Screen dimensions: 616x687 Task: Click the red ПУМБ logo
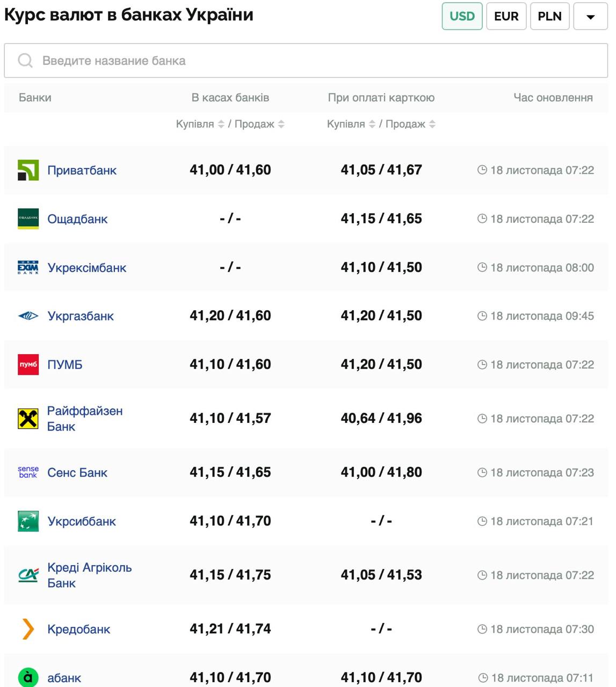click(28, 364)
